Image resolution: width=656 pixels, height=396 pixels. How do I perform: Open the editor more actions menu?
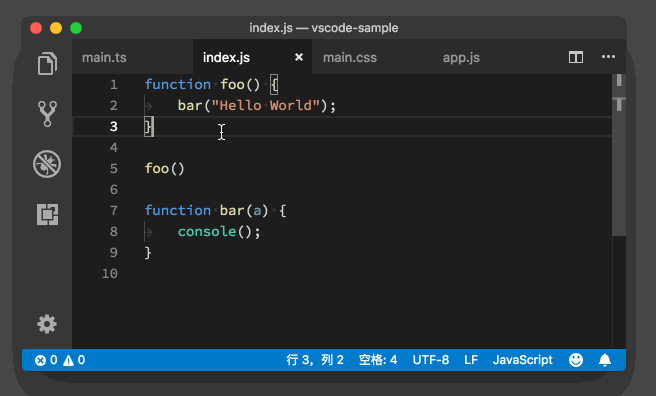pos(608,57)
